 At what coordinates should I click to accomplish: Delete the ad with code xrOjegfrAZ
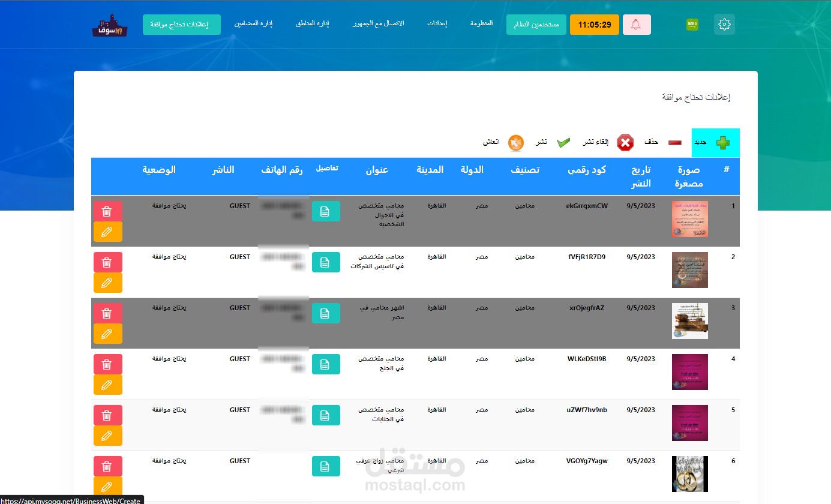click(108, 313)
